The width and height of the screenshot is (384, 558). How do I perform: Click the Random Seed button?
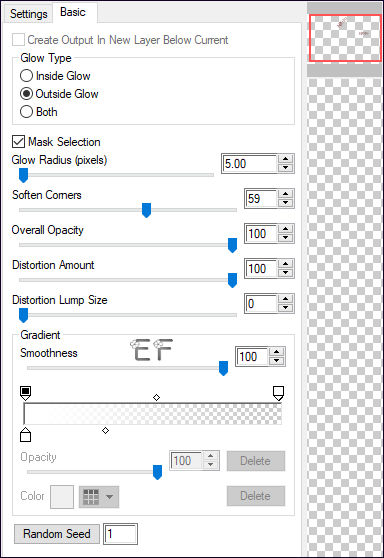(x=57, y=533)
